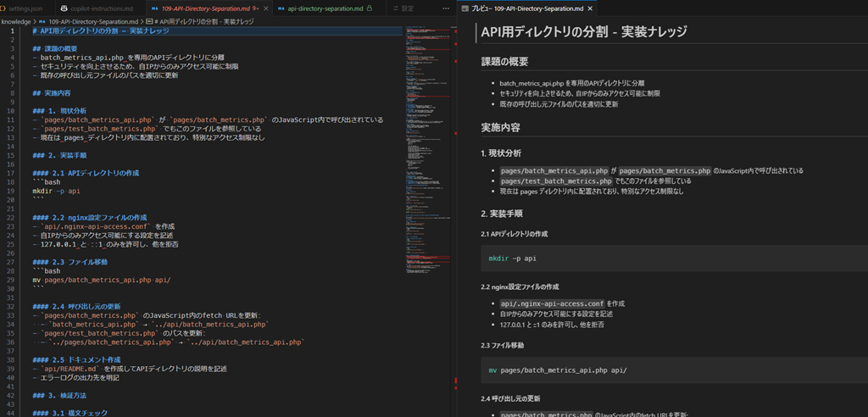Click the lock icon on api-directory-separation.md tab
This screenshot has height=417, width=868.
pyautogui.click(x=370, y=8)
